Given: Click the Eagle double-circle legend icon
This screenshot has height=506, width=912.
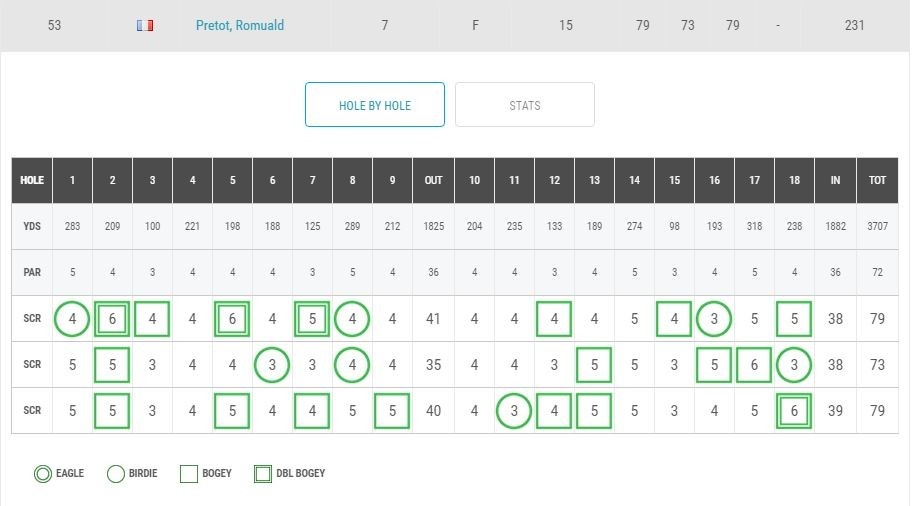Looking at the screenshot, I should click(x=42, y=473).
